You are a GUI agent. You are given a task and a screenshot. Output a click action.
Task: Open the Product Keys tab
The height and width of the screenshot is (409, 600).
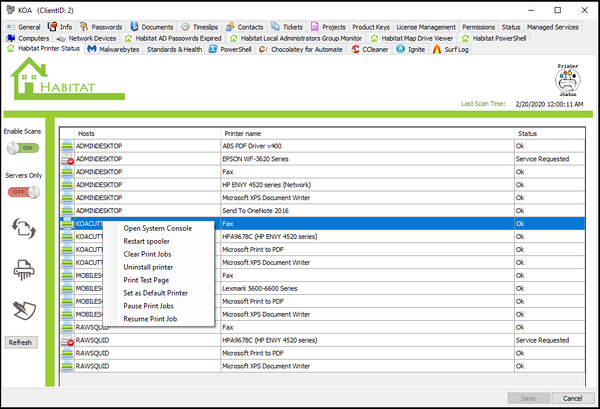[371, 27]
